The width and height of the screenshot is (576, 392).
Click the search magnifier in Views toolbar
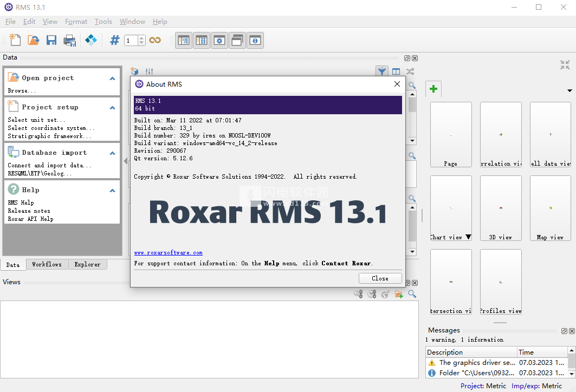click(412, 294)
